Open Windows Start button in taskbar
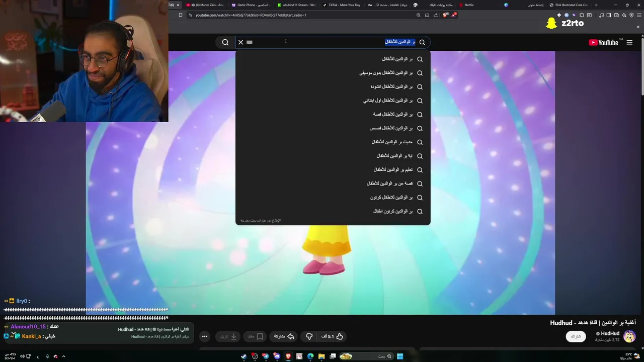The image size is (644, 362). [400, 356]
